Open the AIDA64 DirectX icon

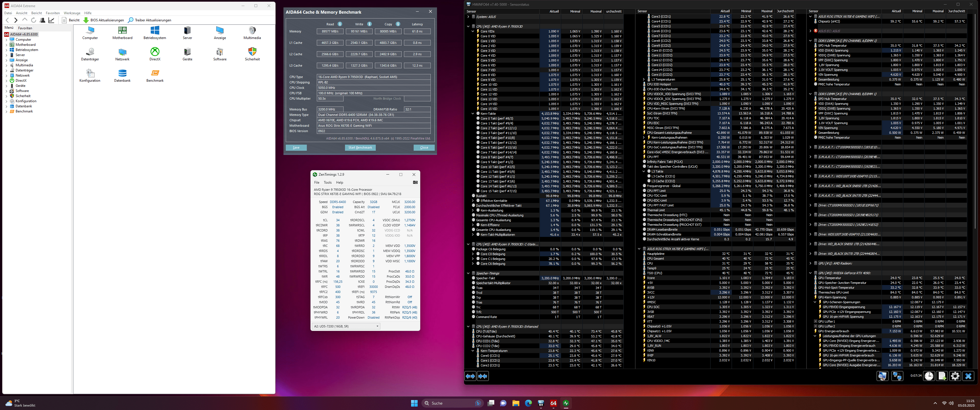155,52
